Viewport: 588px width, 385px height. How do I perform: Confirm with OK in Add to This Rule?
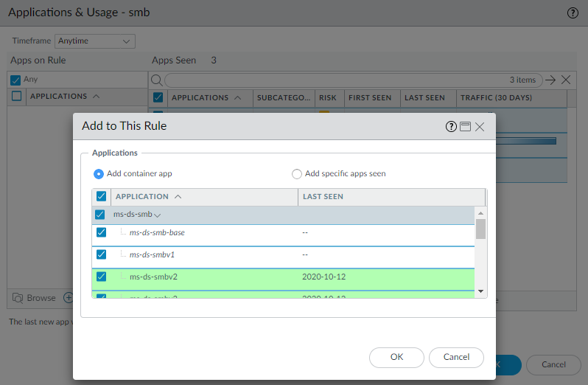coord(396,357)
